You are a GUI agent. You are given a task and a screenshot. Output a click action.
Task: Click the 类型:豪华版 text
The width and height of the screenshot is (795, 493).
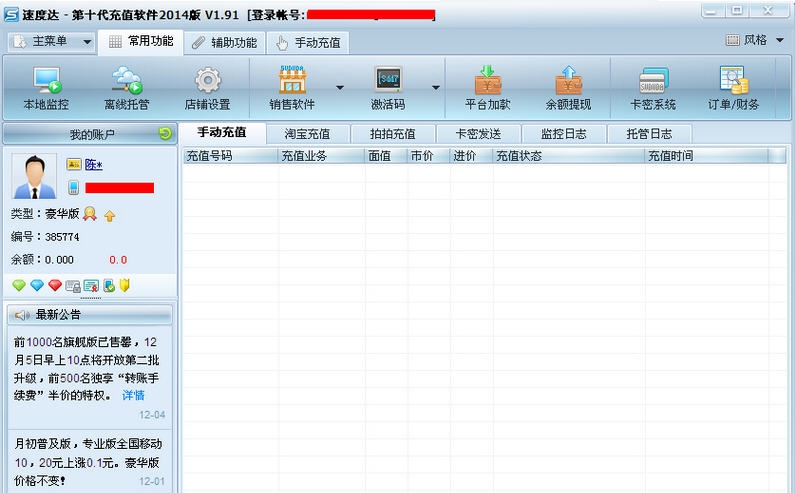click(x=45, y=214)
